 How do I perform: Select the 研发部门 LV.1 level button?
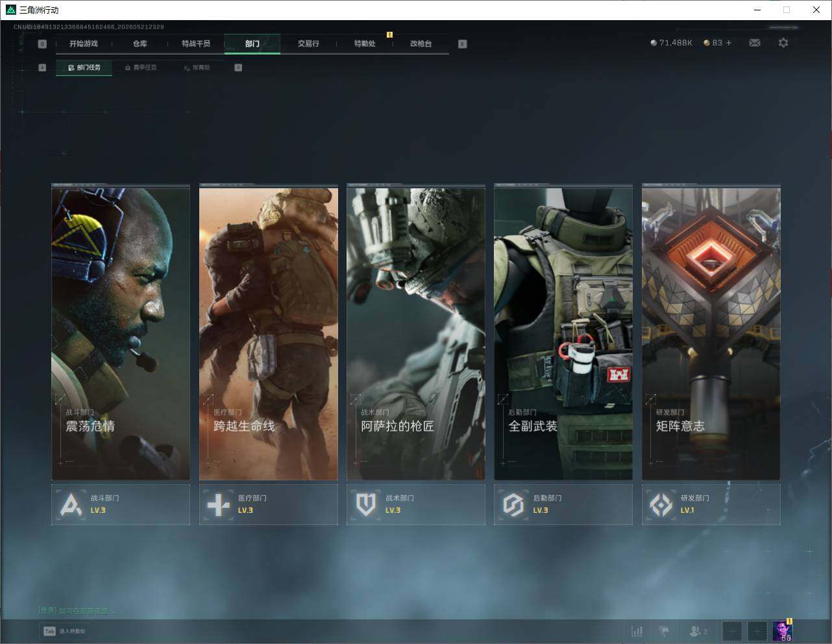coord(711,504)
